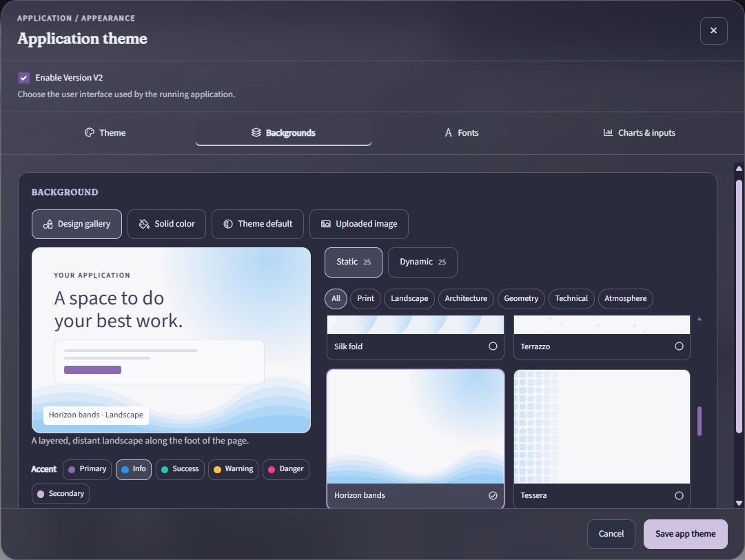This screenshot has width=745, height=560.
Task: Choose the Solid color background option
Action: click(167, 224)
